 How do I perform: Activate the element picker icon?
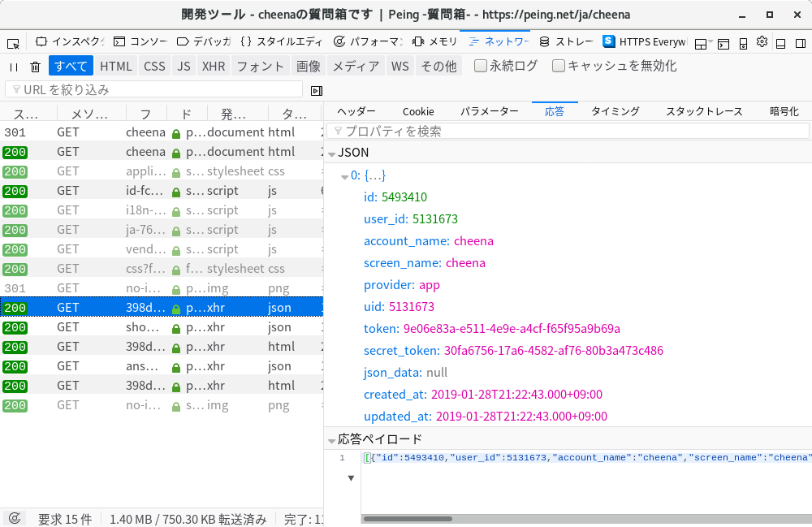click(14, 43)
